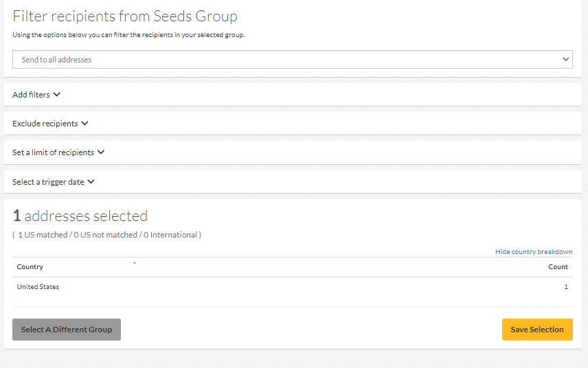
Task: Expand the Exclude recipients section label
Action: point(45,124)
